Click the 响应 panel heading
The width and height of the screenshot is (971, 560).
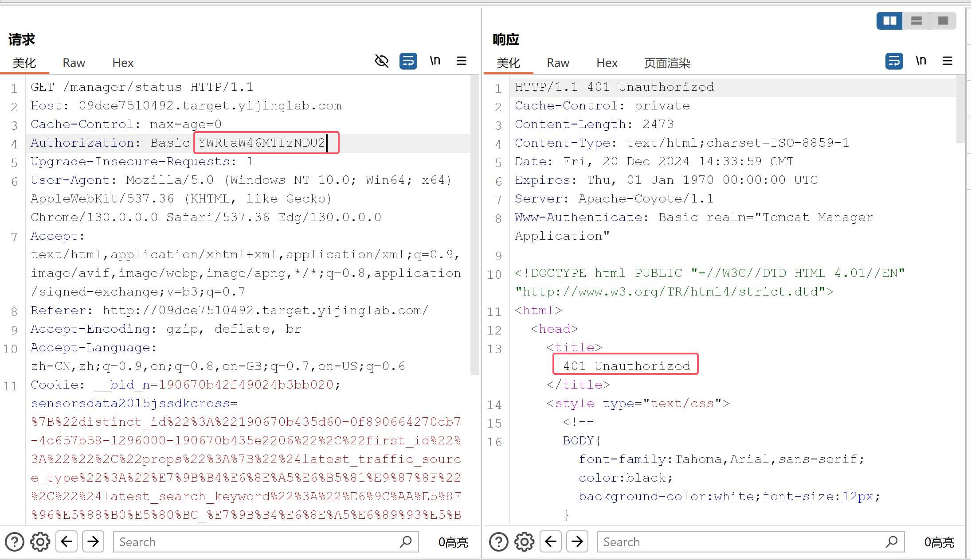(x=506, y=39)
